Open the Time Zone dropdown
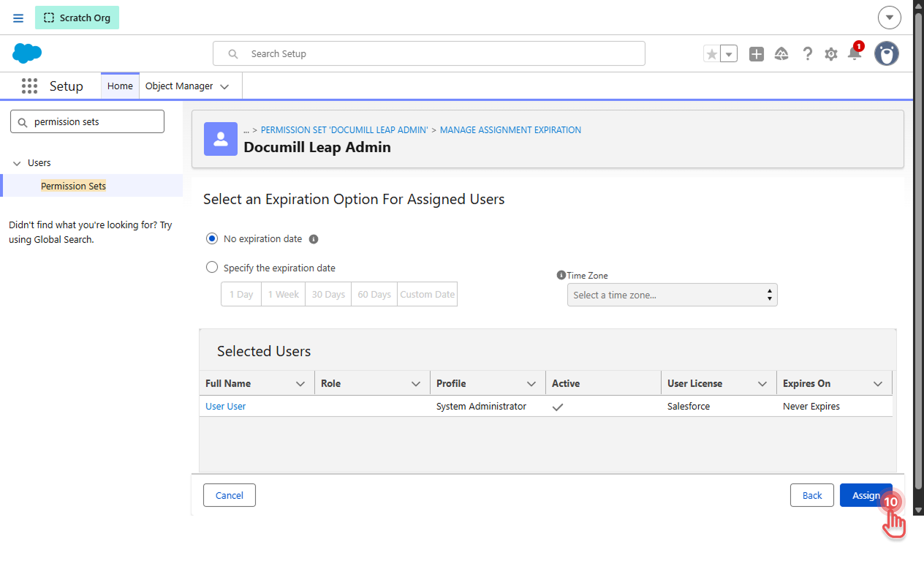 pos(673,295)
